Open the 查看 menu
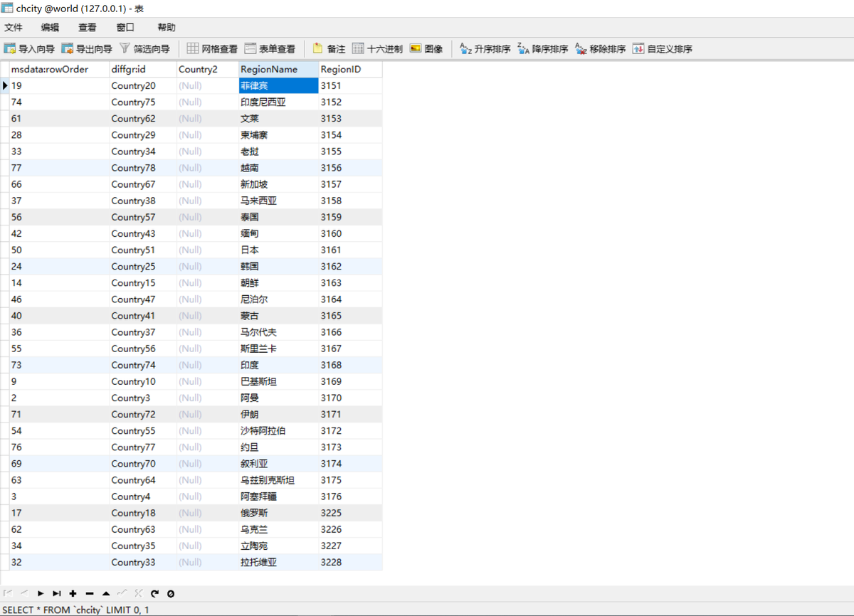The width and height of the screenshot is (854, 616). pyautogui.click(x=88, y=27)
